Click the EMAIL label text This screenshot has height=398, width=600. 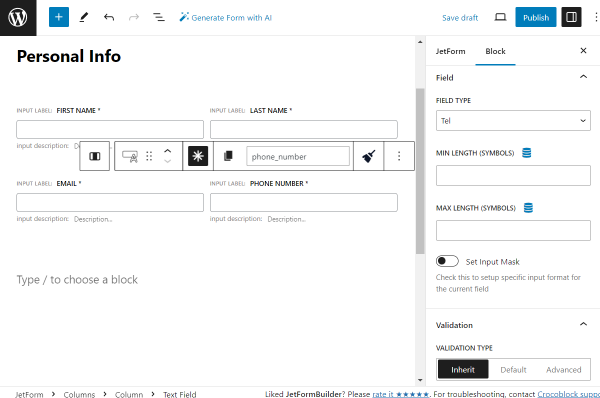click(67, 184)
